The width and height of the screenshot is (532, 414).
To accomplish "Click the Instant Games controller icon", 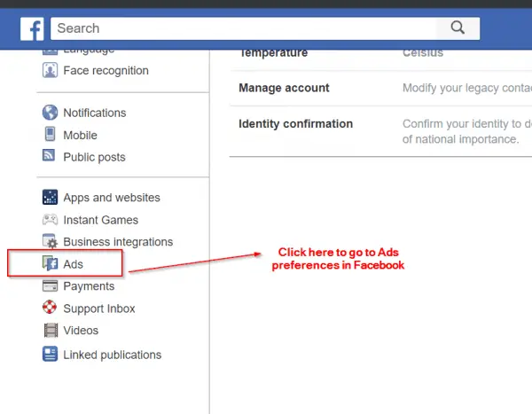I will pyautogui.click(x=50, y=220).
